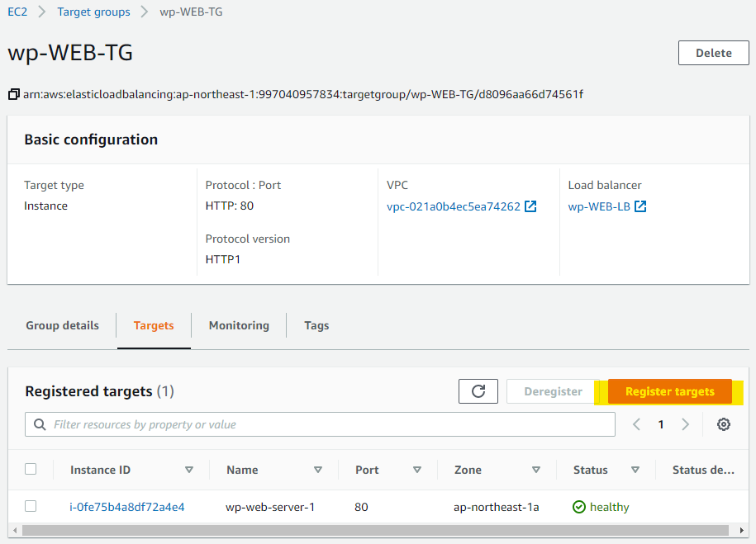Screen dimensions: 756x544
Task: Open wp-WEB-LB external link icon
Action: coord(640,206)
